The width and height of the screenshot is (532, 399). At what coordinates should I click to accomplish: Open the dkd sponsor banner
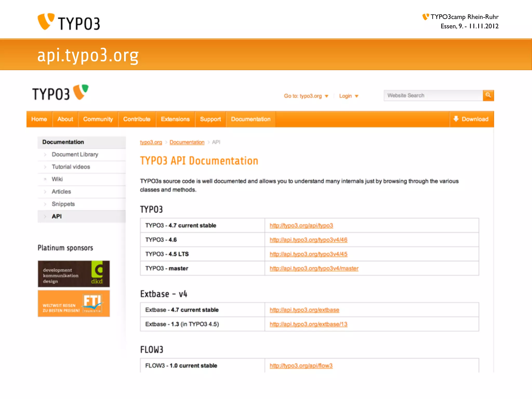74,274
